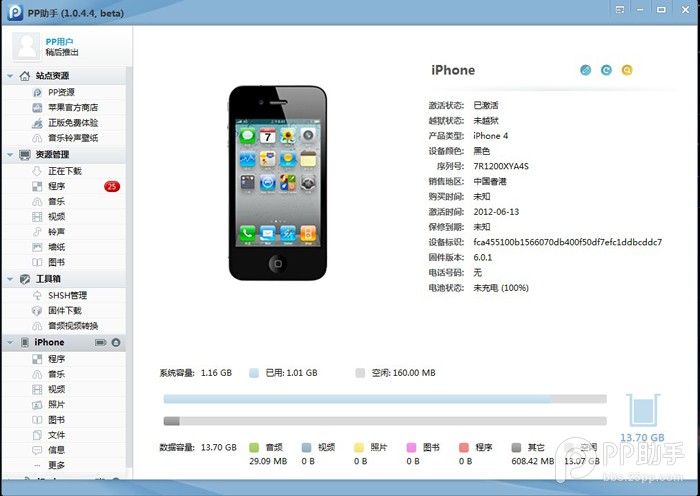Open 信息 messages under iPhone
The height and width of the screenshot is (496, 700).
[x=63, y=450]
